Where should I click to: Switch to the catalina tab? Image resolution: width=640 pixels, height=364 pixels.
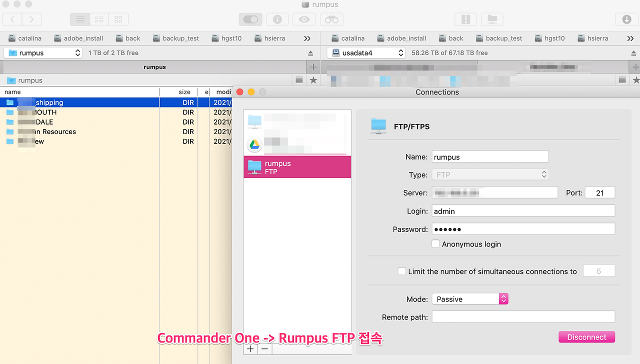(x=25, y=38)
